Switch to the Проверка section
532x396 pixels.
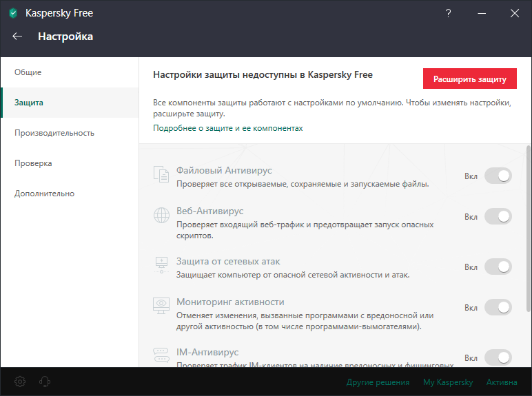tap(33, 163)
